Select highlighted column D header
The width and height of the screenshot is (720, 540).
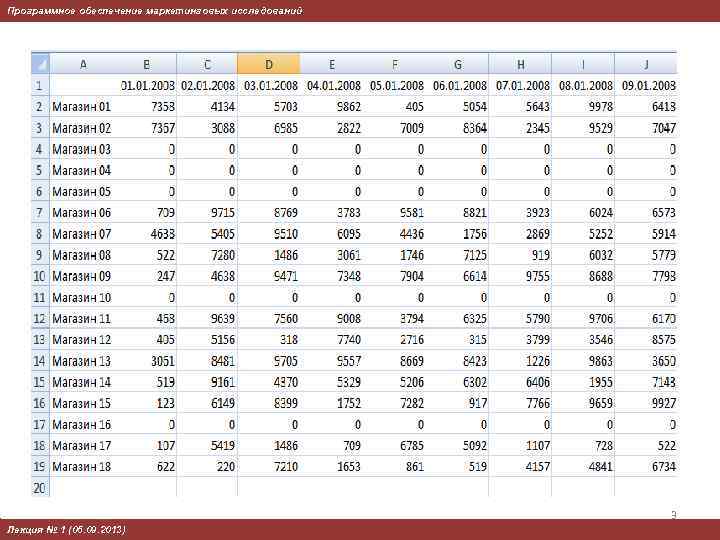pos(269,64)
